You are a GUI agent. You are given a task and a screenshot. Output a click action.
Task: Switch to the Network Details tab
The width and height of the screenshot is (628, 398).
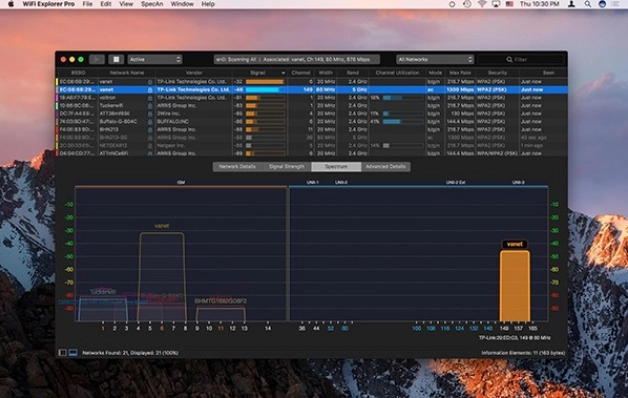coord(237,167)
